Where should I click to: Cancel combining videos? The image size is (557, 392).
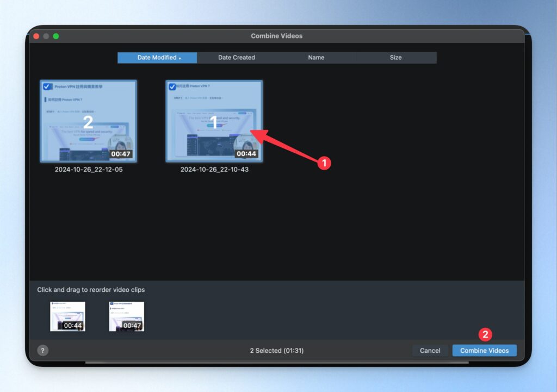[x=430, y=351]
